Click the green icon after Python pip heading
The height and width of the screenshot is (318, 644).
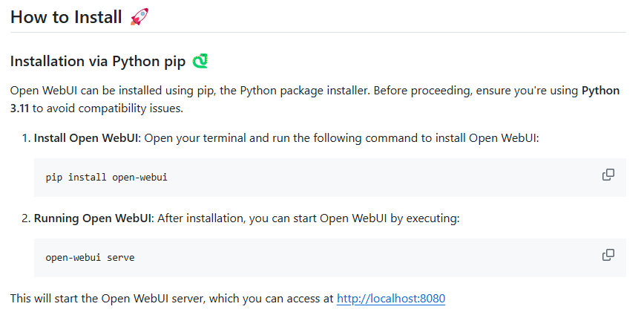(x=200, y=61)
